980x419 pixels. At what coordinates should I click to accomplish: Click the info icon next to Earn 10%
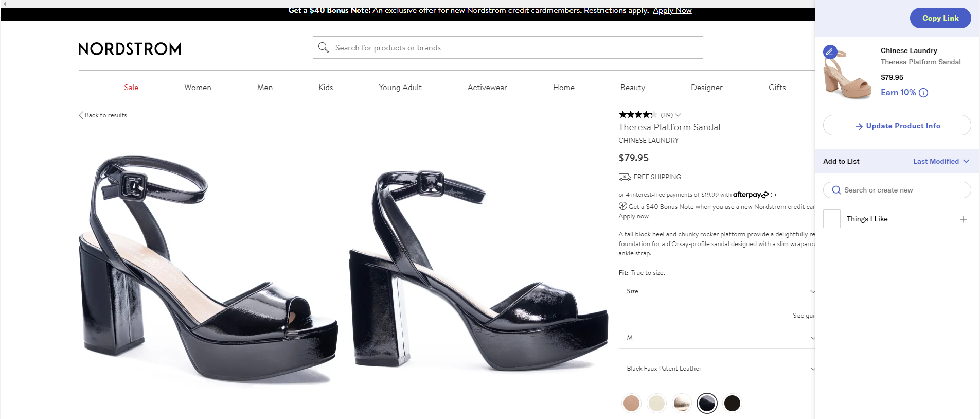[923, 93]
